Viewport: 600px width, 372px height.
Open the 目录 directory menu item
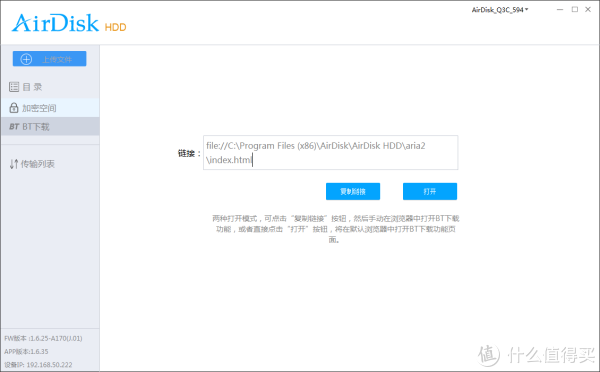pos(50,87)
